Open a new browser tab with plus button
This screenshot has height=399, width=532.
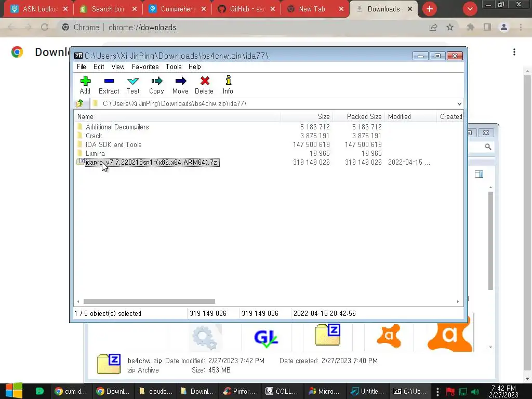pos(430,9)
